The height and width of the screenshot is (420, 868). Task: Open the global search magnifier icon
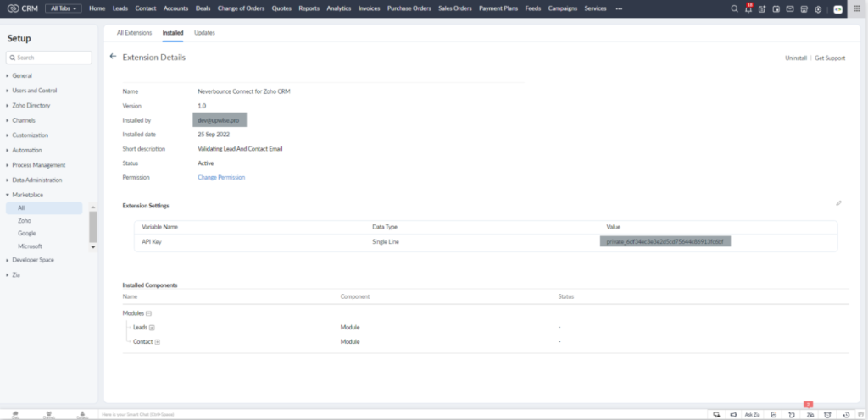coord(735,8)
